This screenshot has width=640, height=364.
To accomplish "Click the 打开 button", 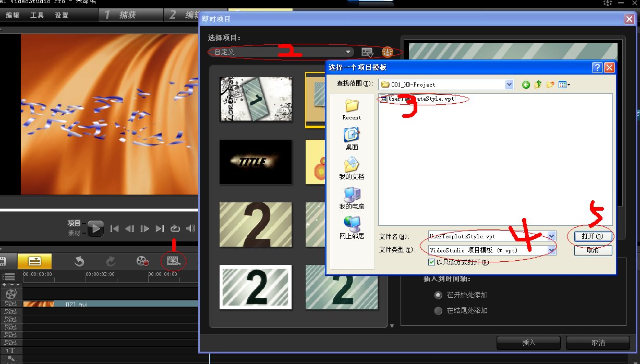I will pos(593,236).
